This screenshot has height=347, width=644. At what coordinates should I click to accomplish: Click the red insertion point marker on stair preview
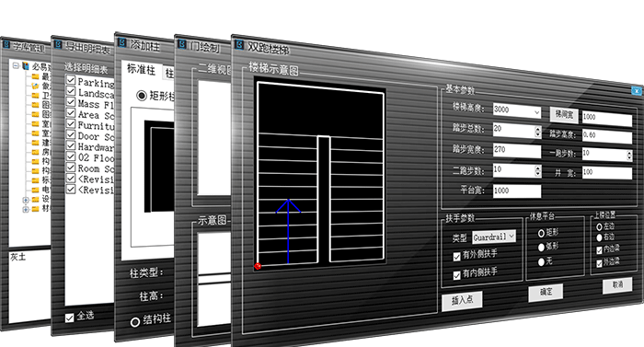(x=258, y=266)
